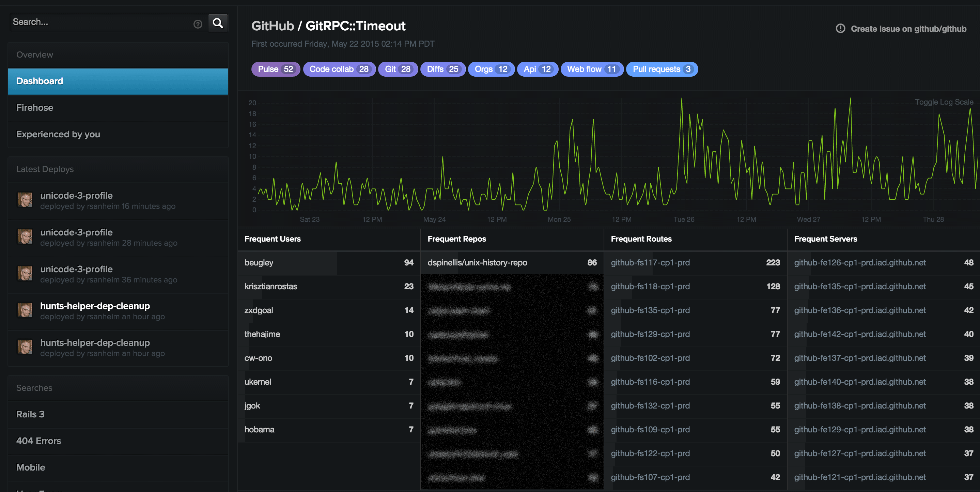
Task: Switch to Experienced by you view
Action: 58,134
